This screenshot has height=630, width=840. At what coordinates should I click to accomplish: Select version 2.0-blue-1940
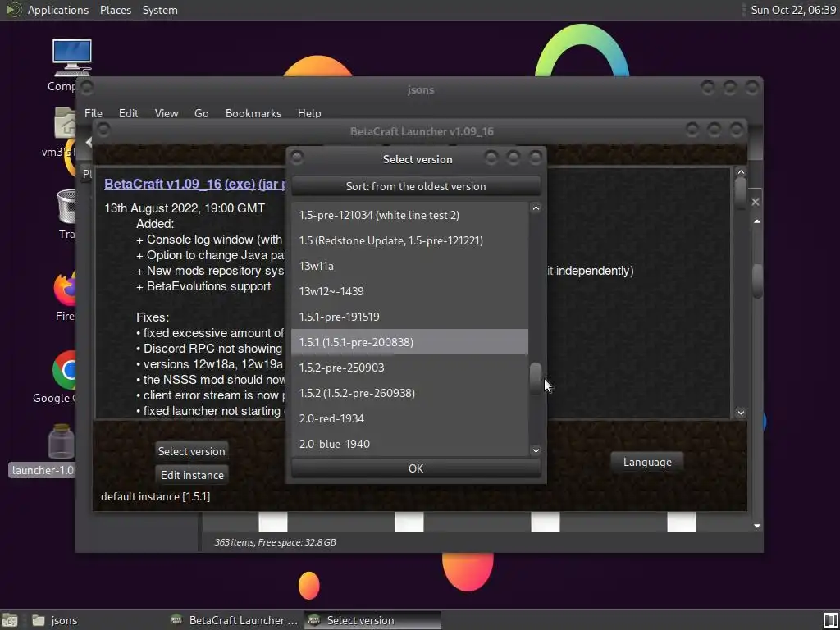click(x=410, y=444)
